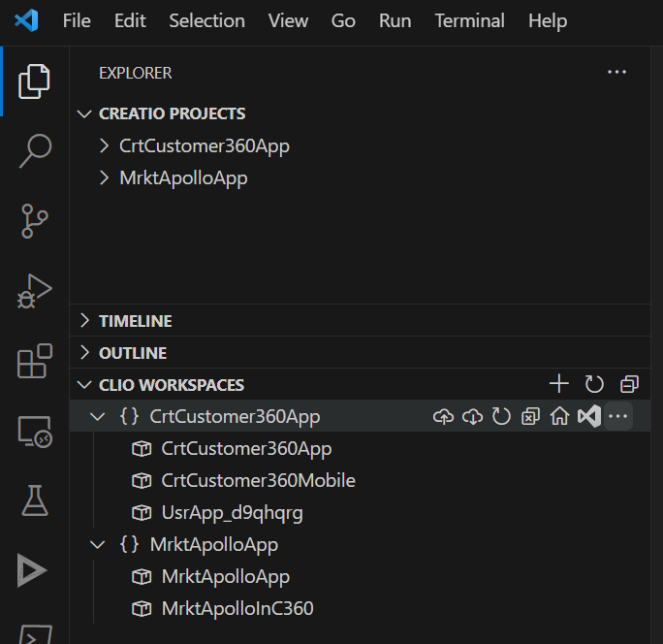
Task: Open the Source Control view icon
Action: (x=34, y=221)
